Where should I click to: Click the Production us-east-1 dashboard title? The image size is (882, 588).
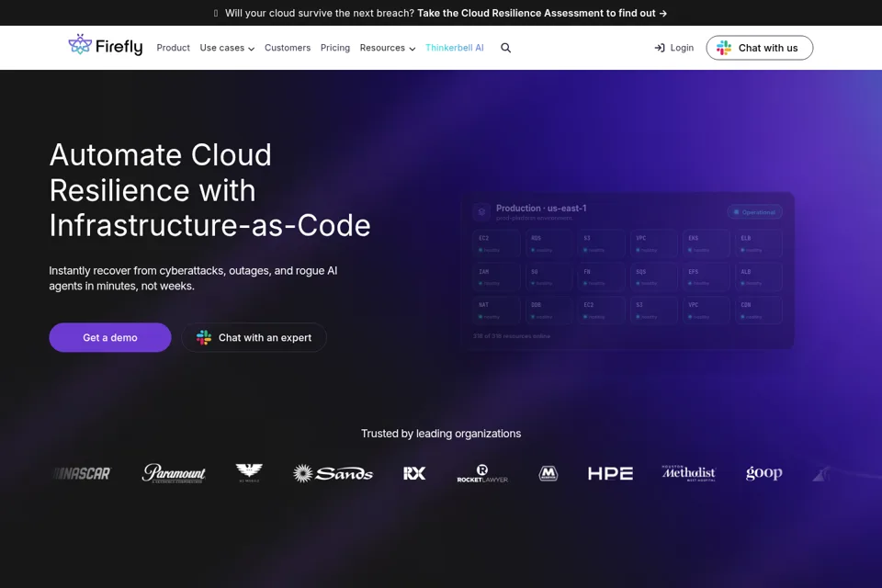click(x=541, y=209)
